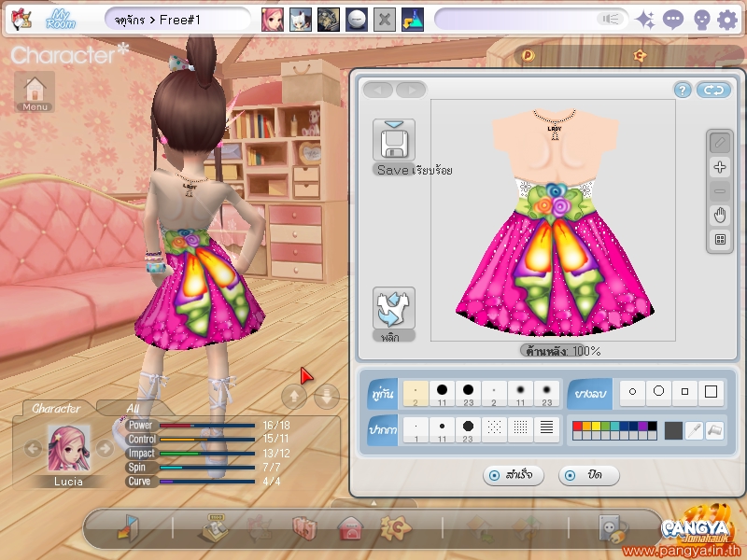Open the Menu home icon
Image resolution: width=747 pixels, height=560 pixels.
click(35, 92)
